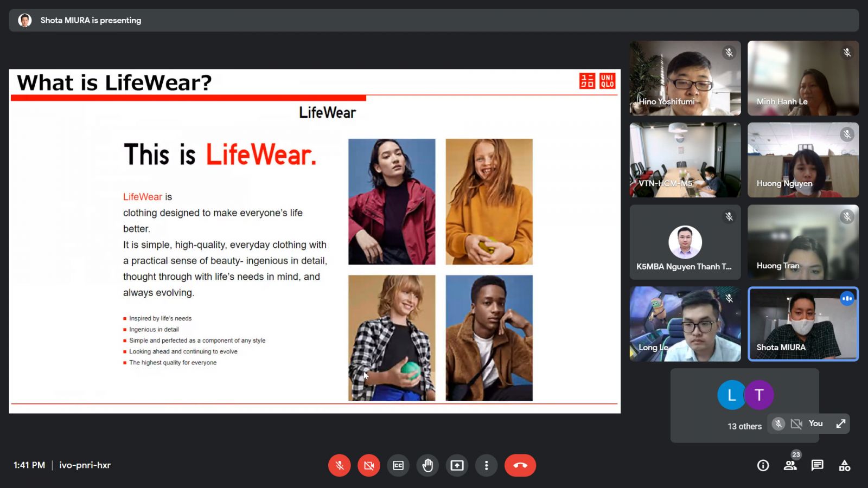
Task: Select the VTN-HCM-M5 video tile
Action: (x=685, y=160)
